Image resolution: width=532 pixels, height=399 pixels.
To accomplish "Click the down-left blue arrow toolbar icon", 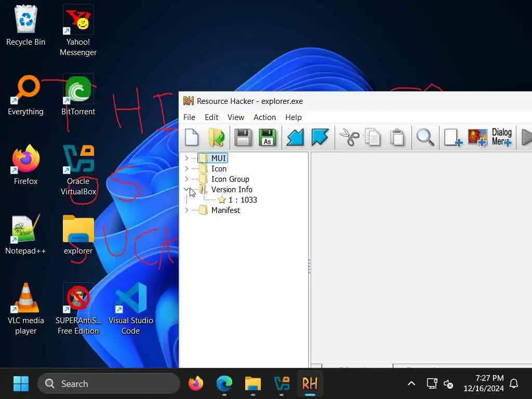I will coord(295,137).
